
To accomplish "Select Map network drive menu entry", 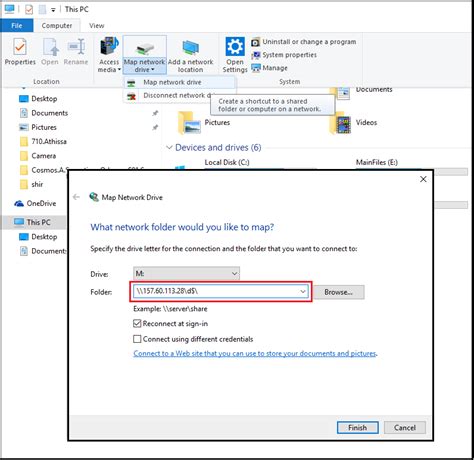I will pos(179,82).
